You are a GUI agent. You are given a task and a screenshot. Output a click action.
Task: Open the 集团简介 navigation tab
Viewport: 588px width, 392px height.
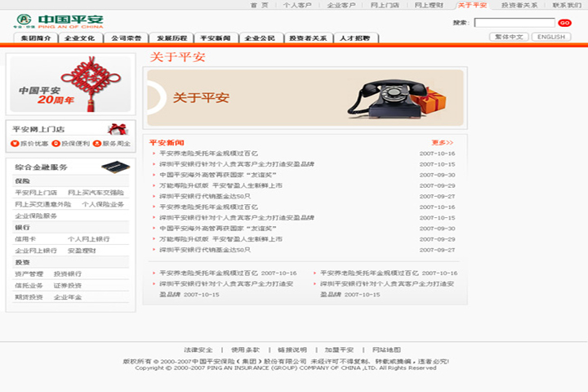(x=36, y=38)
